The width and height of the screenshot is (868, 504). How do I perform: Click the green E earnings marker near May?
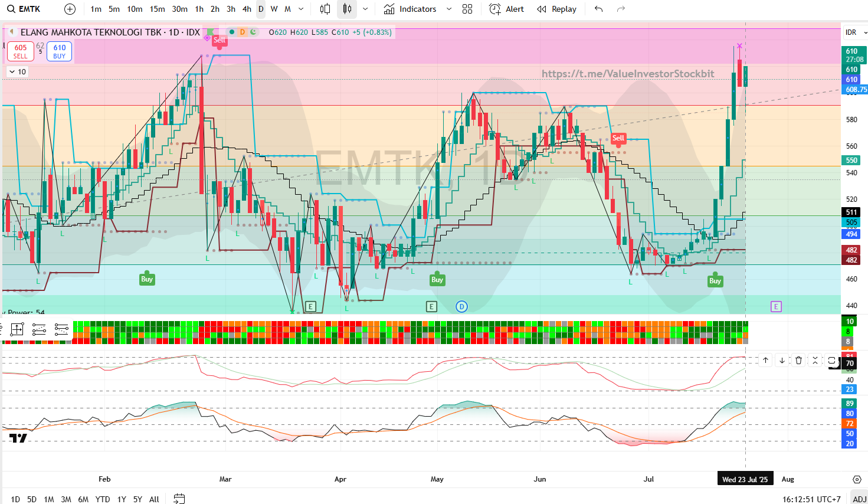[x=431, y=306]
